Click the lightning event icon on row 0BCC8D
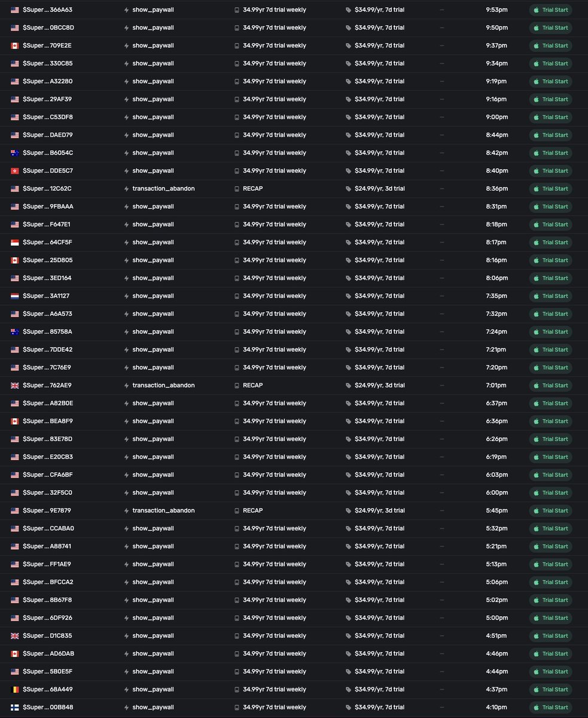 (126, 28)
